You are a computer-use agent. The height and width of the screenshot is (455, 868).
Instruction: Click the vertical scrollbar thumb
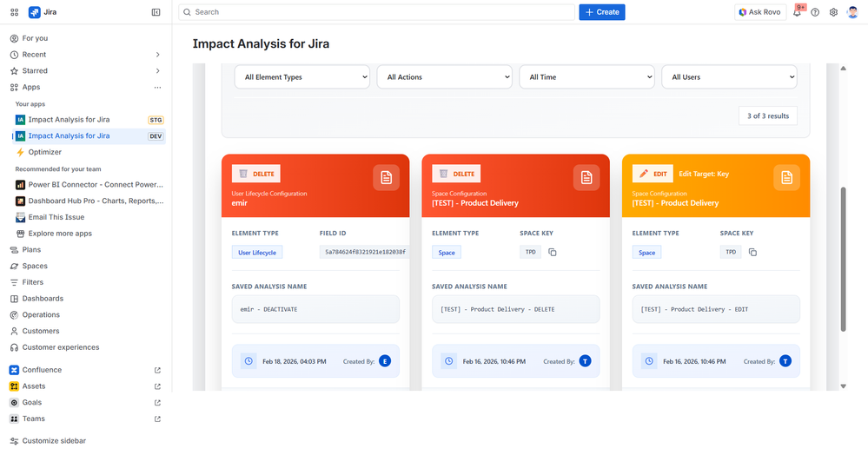(x=843, y=259)
